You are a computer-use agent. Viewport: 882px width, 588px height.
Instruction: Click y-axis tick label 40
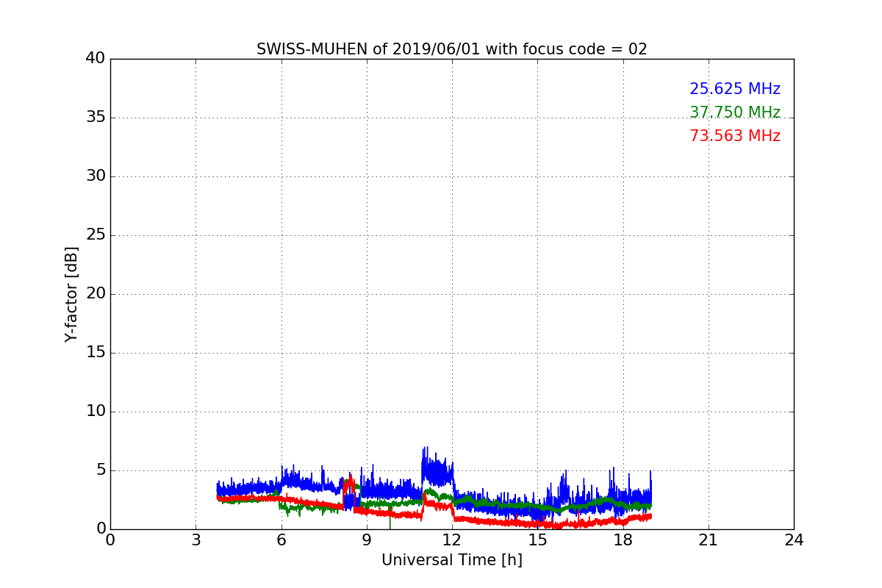[x=96, y=59]
